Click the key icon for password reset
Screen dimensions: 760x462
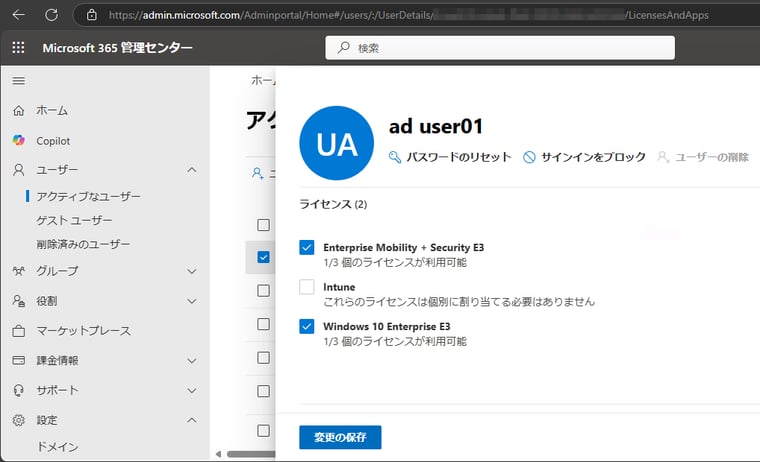(x=395, y=157)
